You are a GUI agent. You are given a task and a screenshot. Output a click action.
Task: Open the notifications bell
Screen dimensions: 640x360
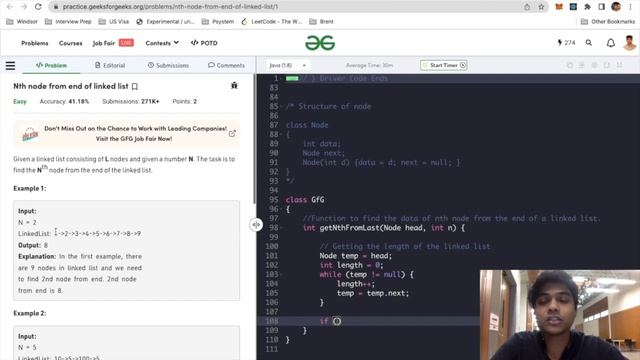click(611, 43)
